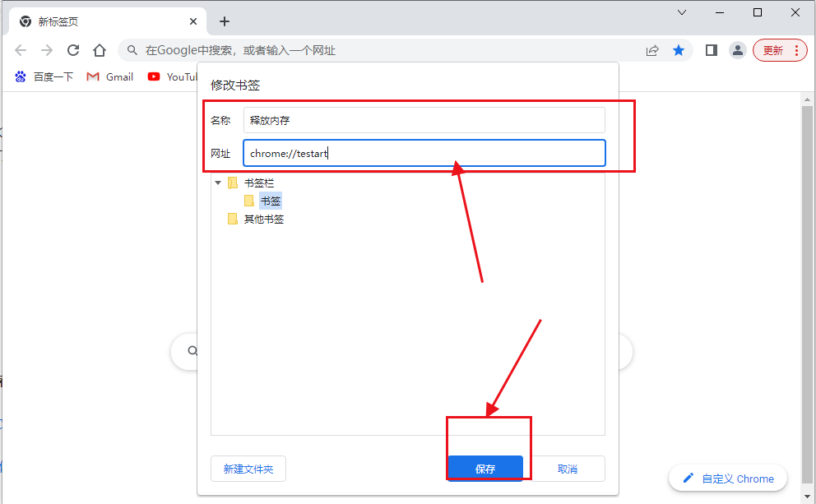
Task: Select the 书签 subfolder
Action: tap(262, 201)
